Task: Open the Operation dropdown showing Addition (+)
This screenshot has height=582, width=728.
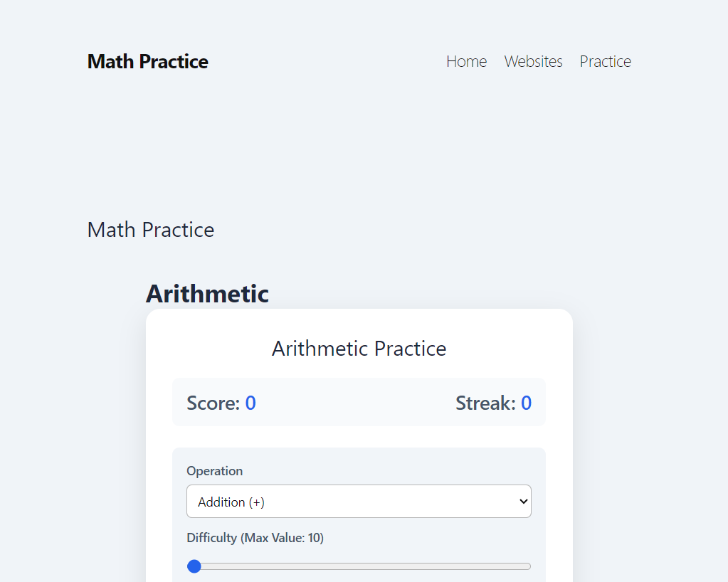Action: tap(359, 501)
